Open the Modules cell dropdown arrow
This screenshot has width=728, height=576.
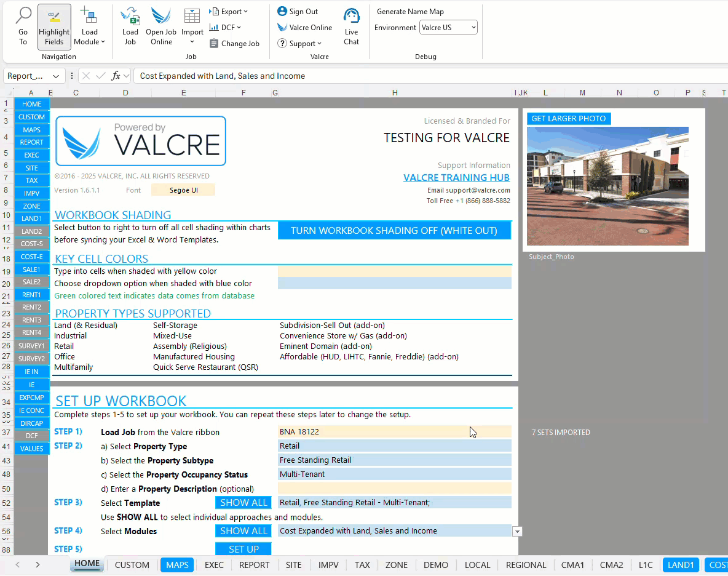pos(517,532)
